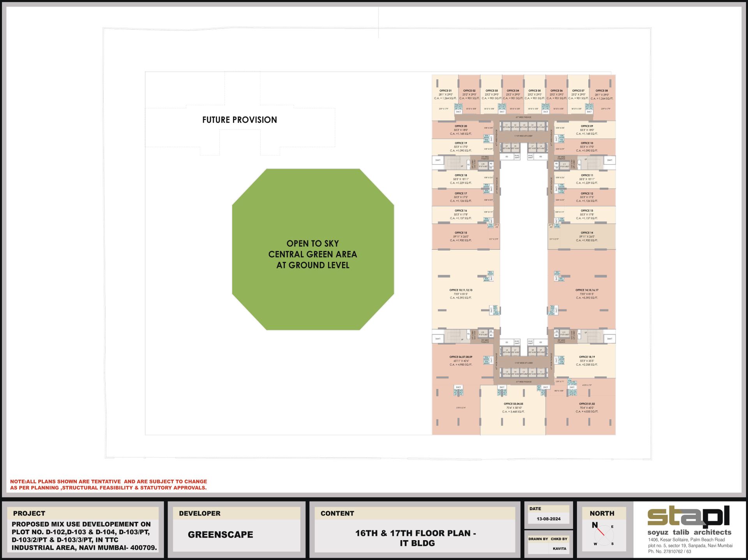
Task: Click the KAVITA name
Action: (x=559, y=549)
